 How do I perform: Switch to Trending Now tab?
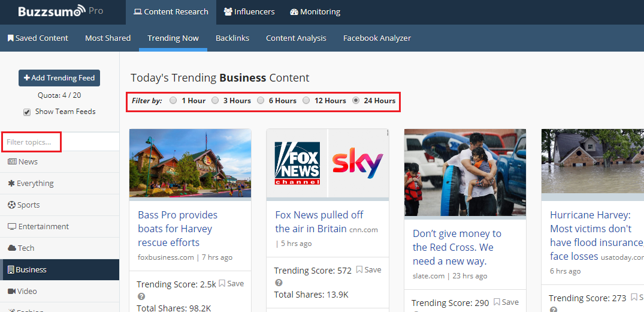[x=173, y=38]
